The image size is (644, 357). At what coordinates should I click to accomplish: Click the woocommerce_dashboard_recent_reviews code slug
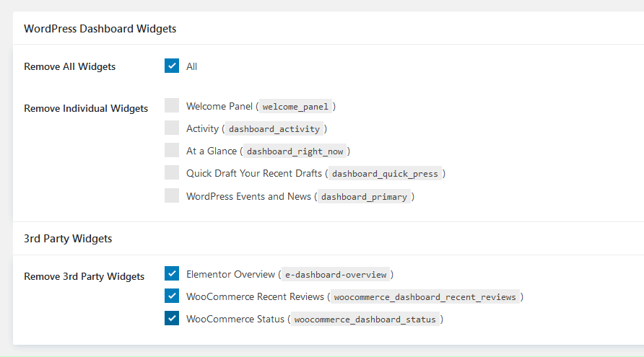pos(425,297)
